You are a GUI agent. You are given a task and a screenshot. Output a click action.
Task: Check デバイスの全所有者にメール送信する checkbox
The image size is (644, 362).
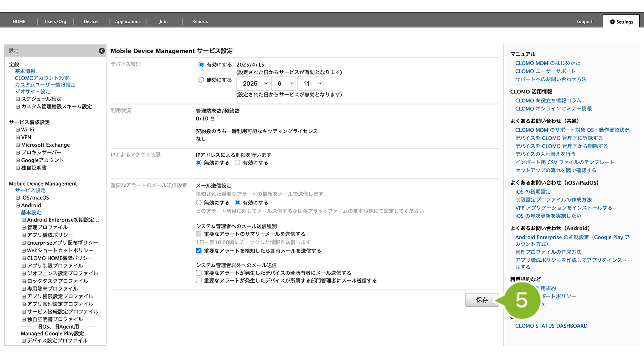(x=198, y=273)
